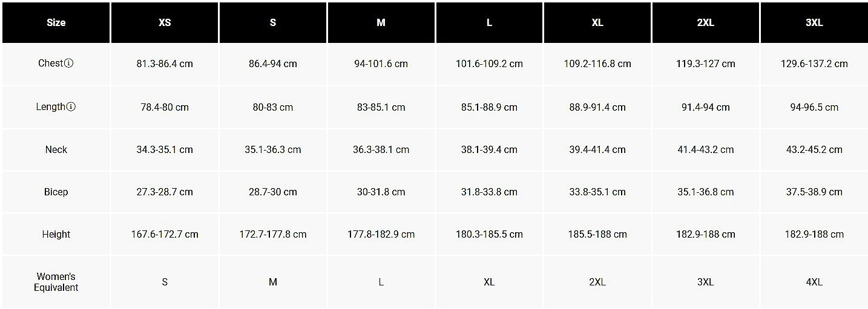The height and width of the screenshot is (309, 868).
Task: Click the 4XL women's equivalent cell
Action: (x=814, y=282)
